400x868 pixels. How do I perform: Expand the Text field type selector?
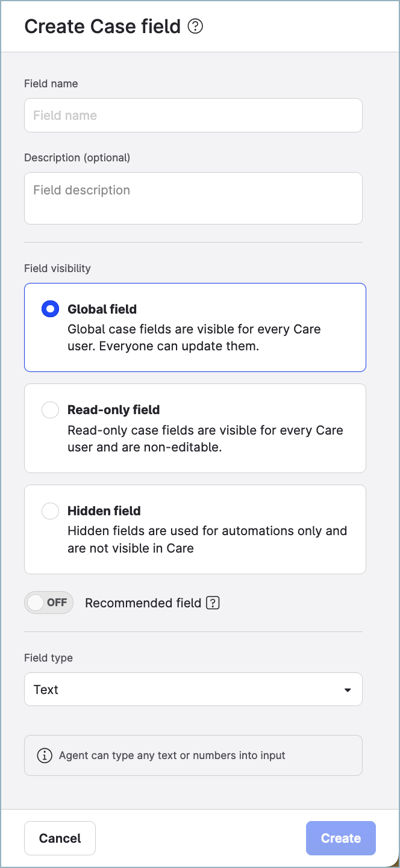(193, 689)
